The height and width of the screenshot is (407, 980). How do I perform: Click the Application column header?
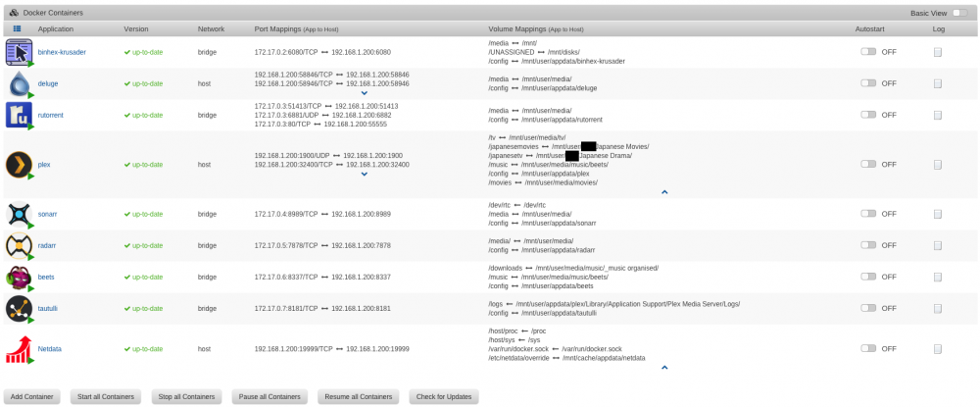pyautogui.click(x=56, y=28)
